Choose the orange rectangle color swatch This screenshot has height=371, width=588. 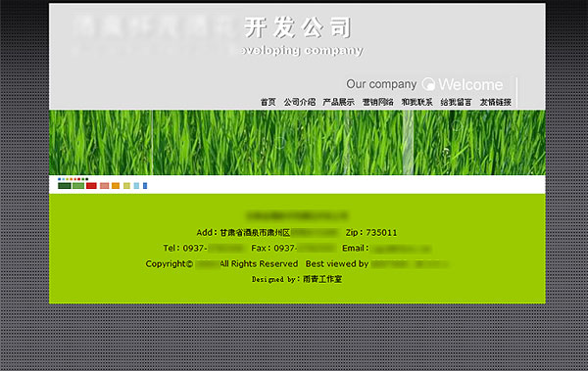[x=116, y=186]
